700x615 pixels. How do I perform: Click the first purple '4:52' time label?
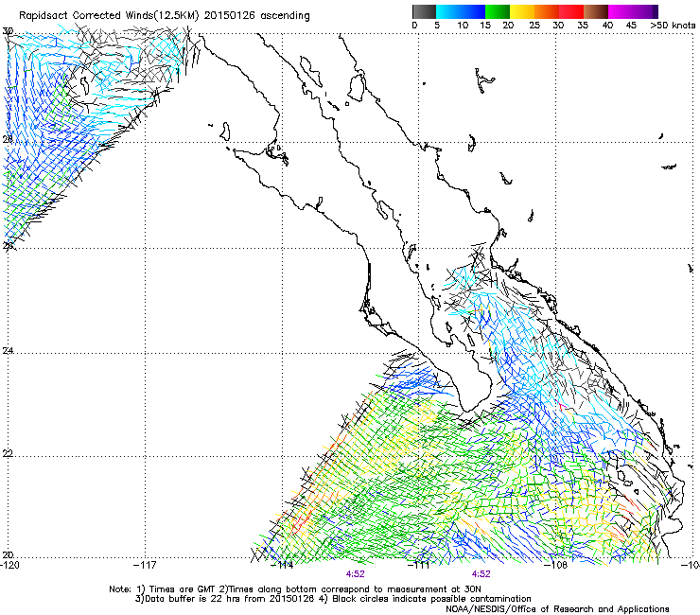[x=356, y=574]
